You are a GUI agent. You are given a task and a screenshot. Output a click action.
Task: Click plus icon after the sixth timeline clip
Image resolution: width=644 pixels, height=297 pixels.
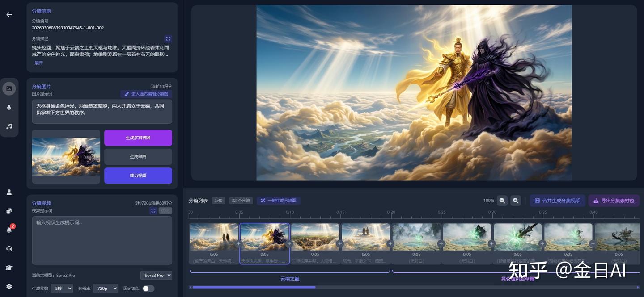(491, 243)
